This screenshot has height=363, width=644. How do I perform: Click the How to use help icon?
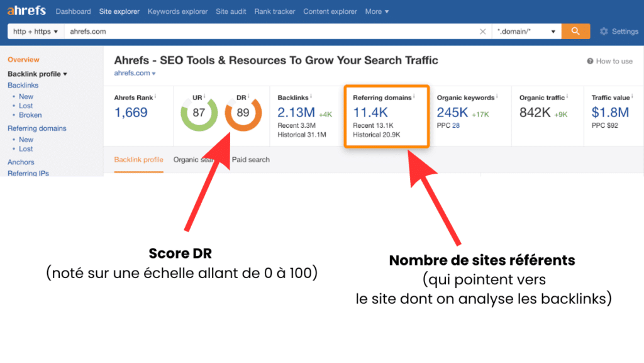tap(590, 61)
